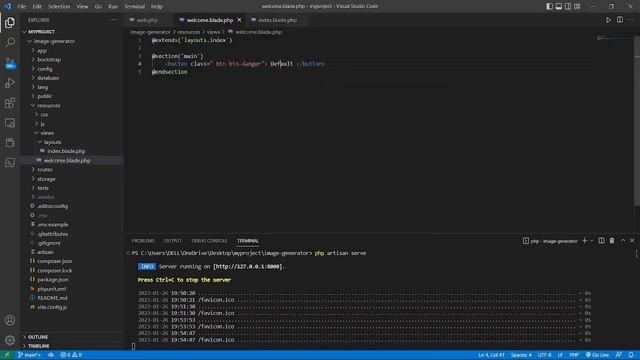640x360 pixels.
Task: Open the Help menu
Action: [157, 6]
